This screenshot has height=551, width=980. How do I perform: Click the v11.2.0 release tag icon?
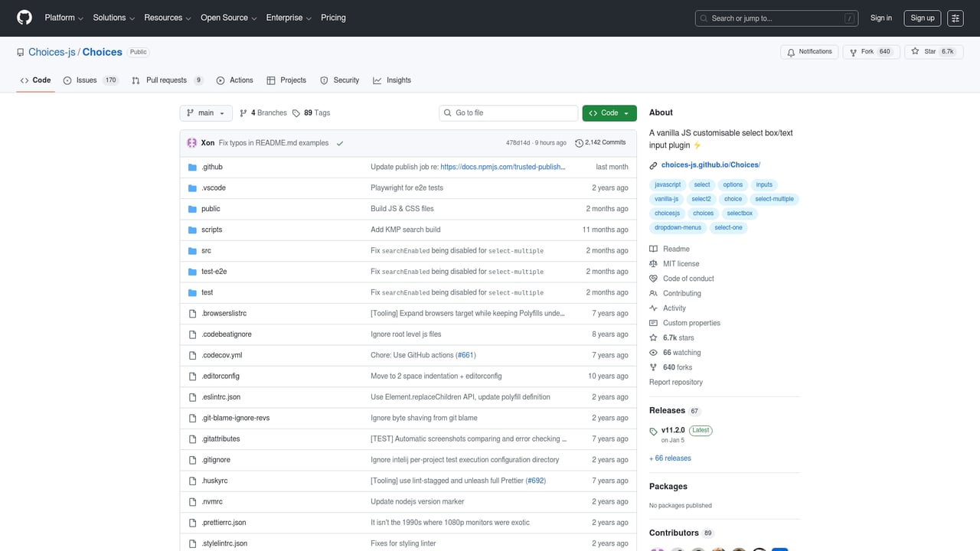[653, 431]
